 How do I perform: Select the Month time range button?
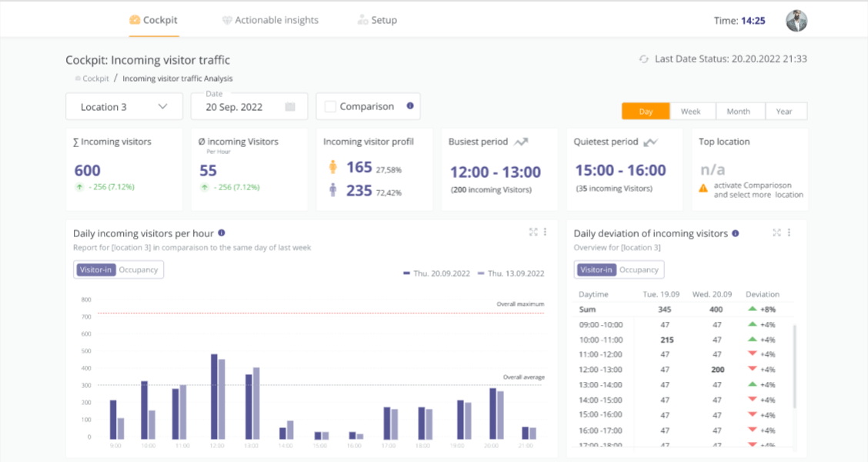pos(738,112)
